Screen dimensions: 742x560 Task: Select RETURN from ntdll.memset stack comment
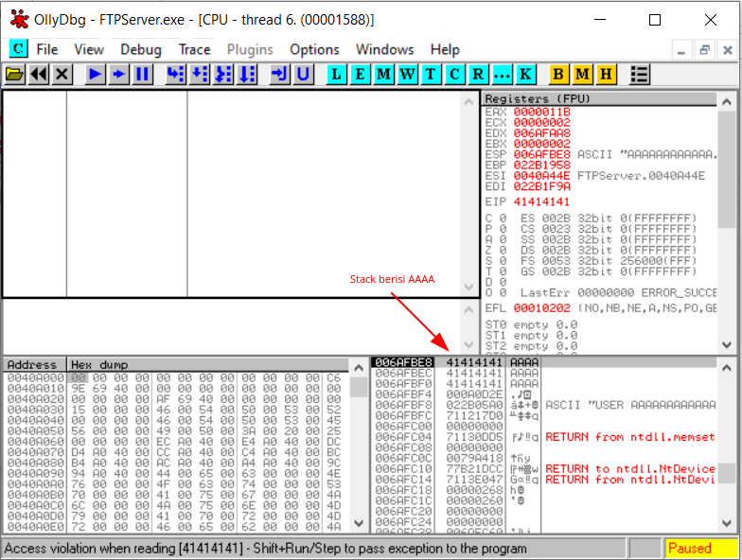(630, 437)
